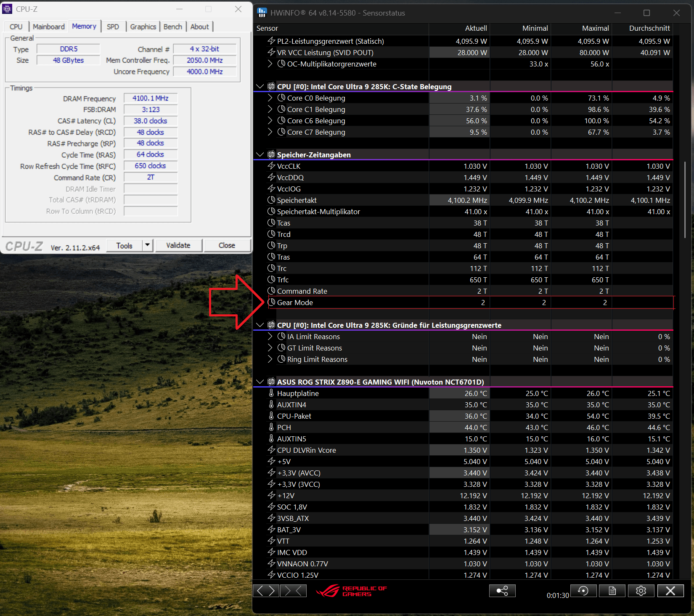Click the lightning icon next to CPU DLVRin Vcore
This screenshot has height=616, width=694.
coord(271,450)
